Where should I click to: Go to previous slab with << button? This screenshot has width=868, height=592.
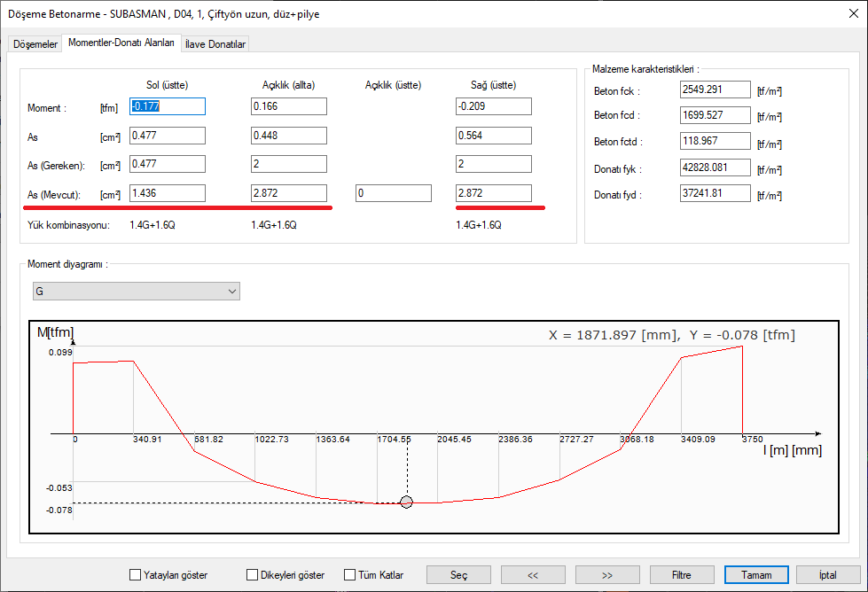533,575
